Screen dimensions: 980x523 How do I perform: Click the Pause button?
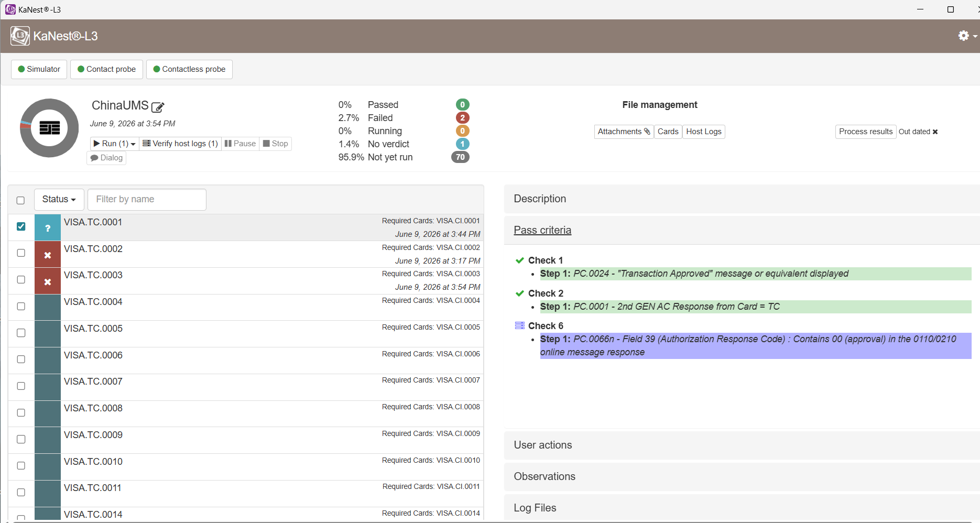pos(240,144)
